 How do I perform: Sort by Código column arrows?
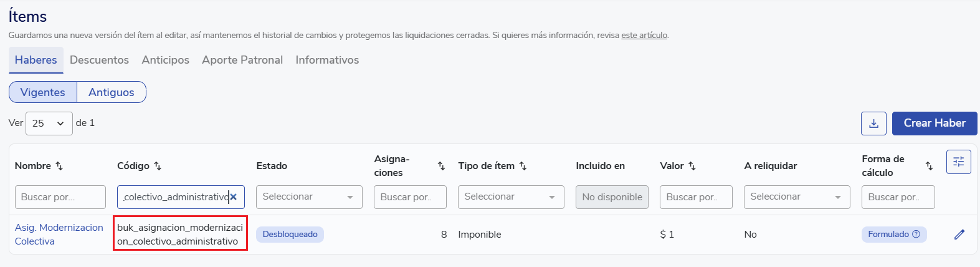158,166
